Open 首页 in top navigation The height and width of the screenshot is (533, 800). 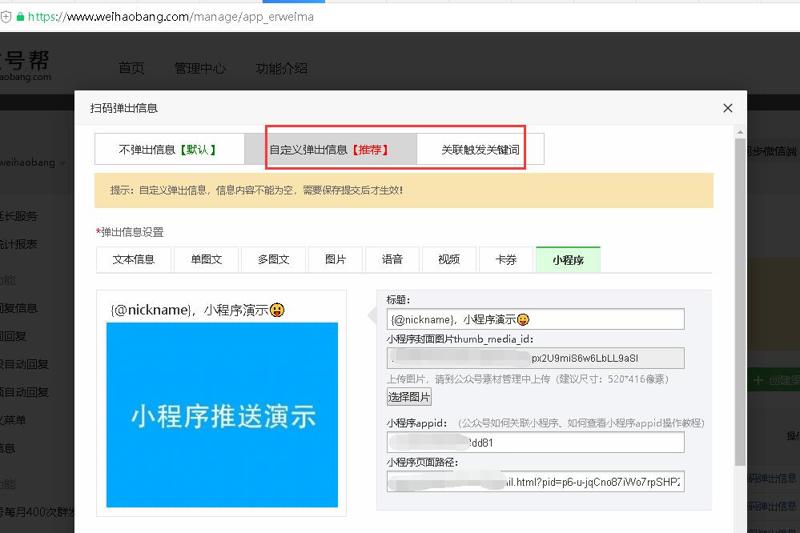131,68
